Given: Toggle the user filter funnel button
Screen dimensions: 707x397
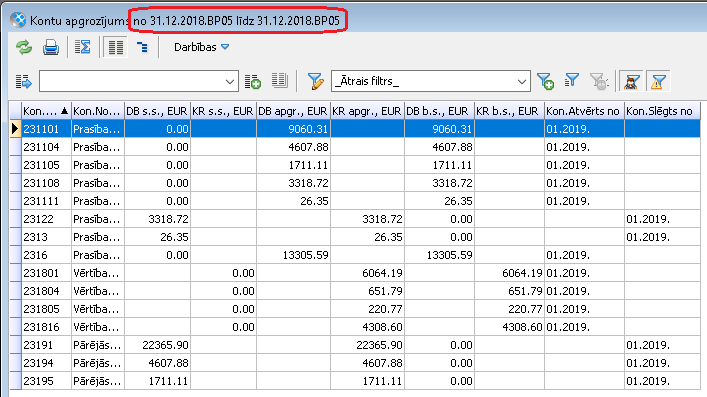Looking at the screenshot, I should tap(631, 82).
